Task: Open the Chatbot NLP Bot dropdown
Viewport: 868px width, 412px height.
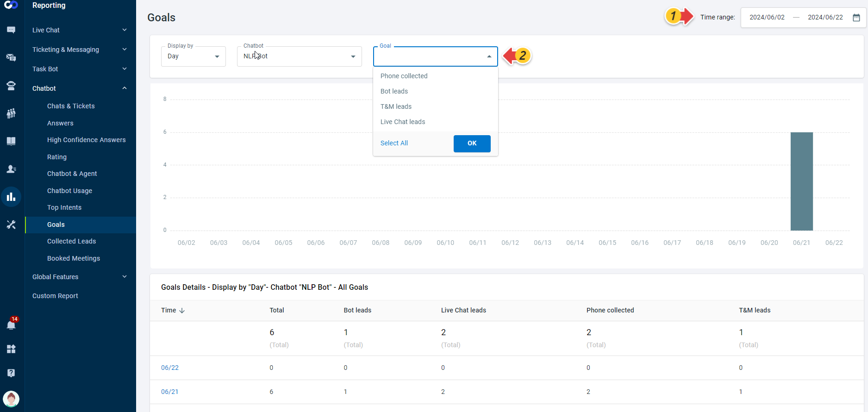Action: click(300, 56)
